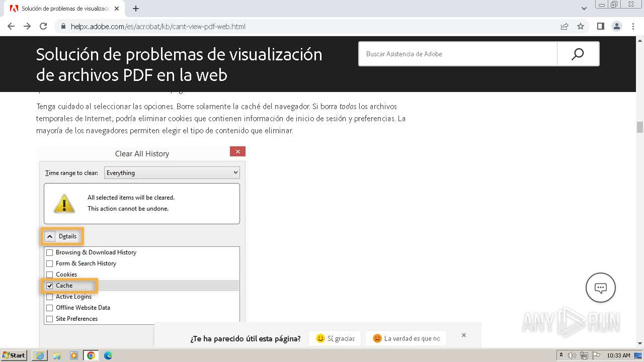Open Action Center flag icon
The image size is (644, 362).
pyautogui.click(x=596, y=355)
